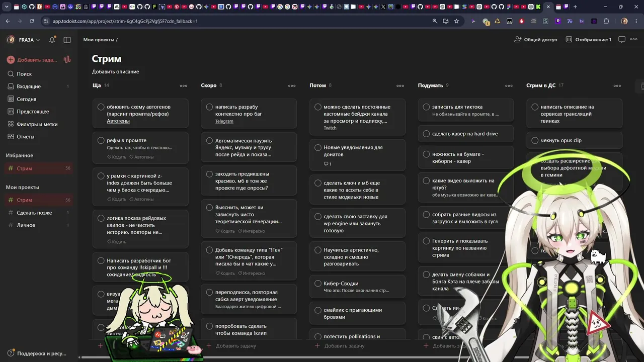Click the browser back arrow
The image size is (644, 362).
click(8, 21)
